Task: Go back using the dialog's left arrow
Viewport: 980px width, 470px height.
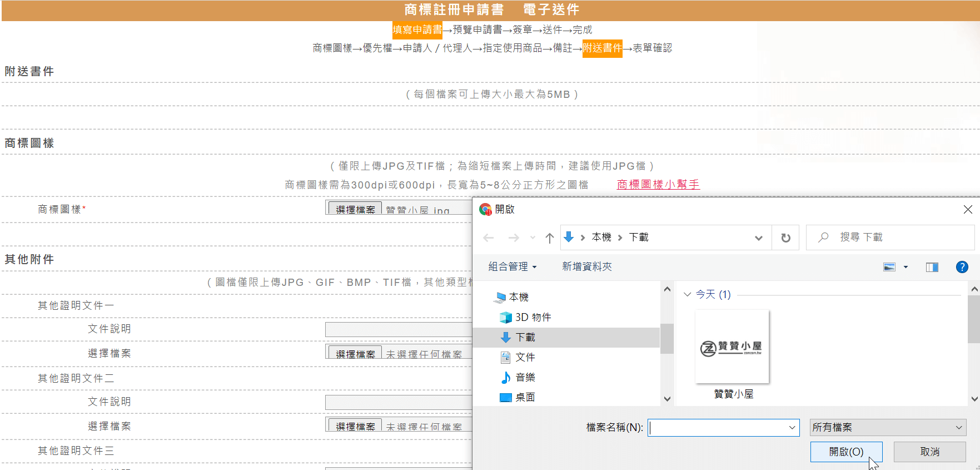Action: (x=489, y=238)
